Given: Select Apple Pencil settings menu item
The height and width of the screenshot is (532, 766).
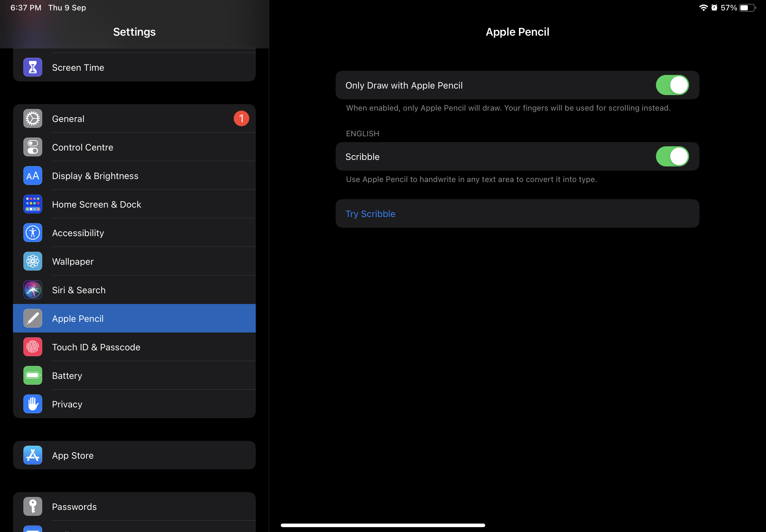Looking at the screenshot, I should [134, 318].
